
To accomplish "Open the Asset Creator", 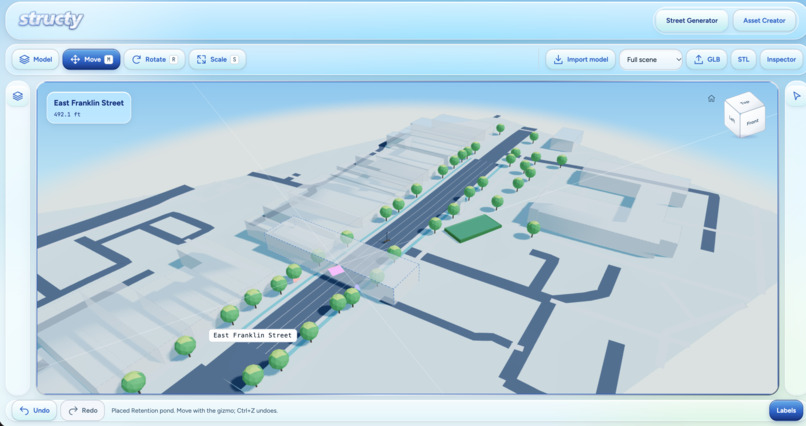I will point(764,21).
